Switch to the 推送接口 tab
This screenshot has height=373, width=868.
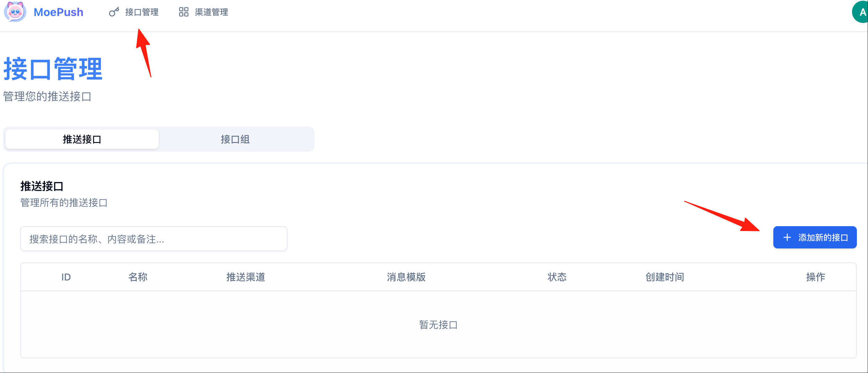(82, 139)
